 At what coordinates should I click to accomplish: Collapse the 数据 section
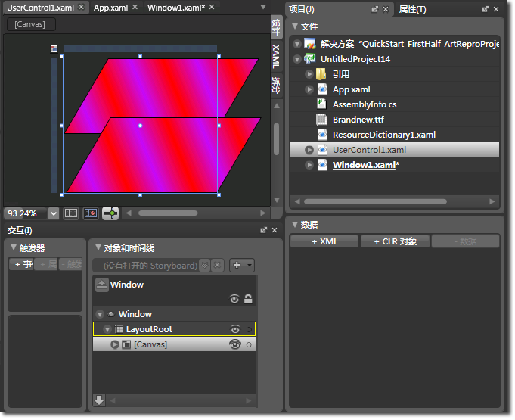[295, 225]
